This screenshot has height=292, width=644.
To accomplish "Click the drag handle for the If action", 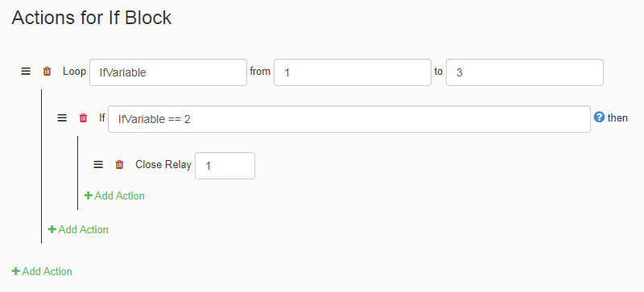I will (62, 118).
